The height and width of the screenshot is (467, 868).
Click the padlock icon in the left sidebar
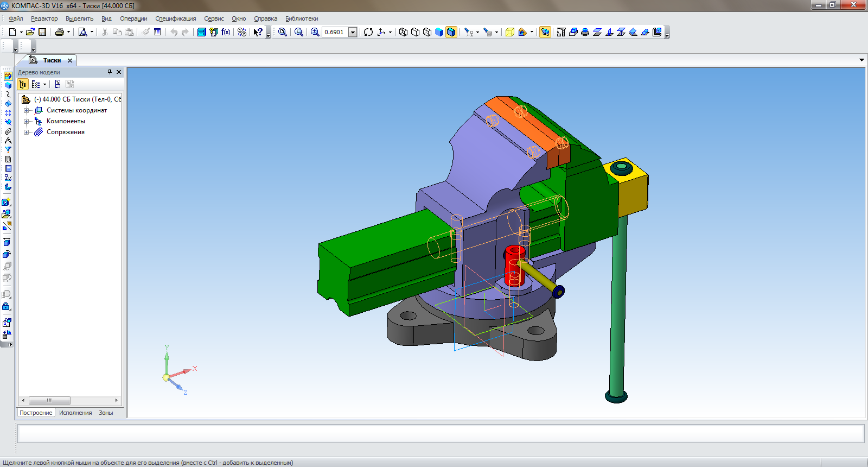click(x=7, y=307)
